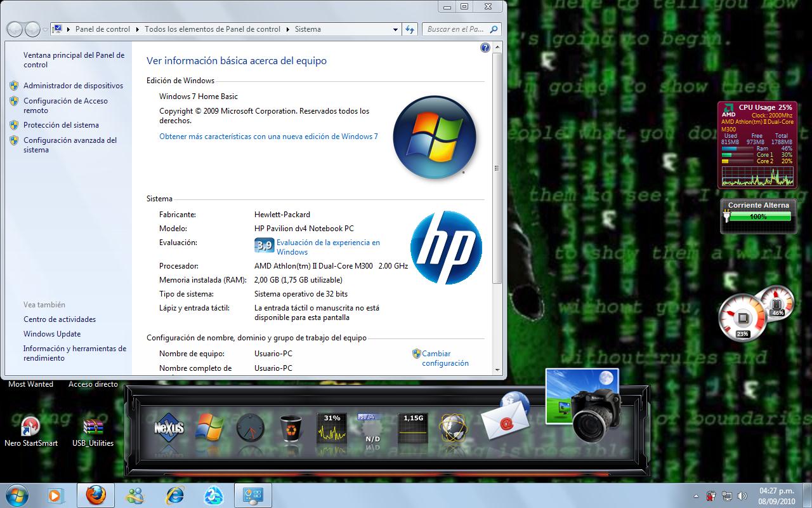Switch to Firefox on the taskbar
Viewport: 812px width, 508px height.
(96, 495)
